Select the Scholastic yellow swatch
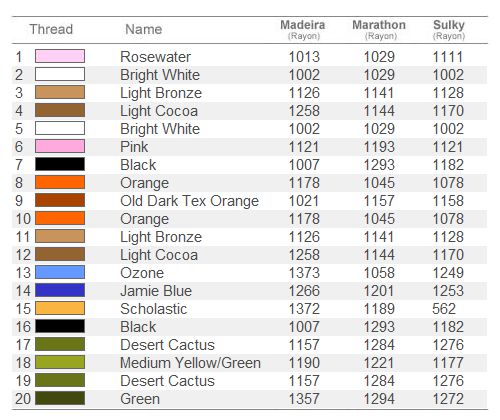This screenshot has width=500, height=420. [x=60, y=308]
